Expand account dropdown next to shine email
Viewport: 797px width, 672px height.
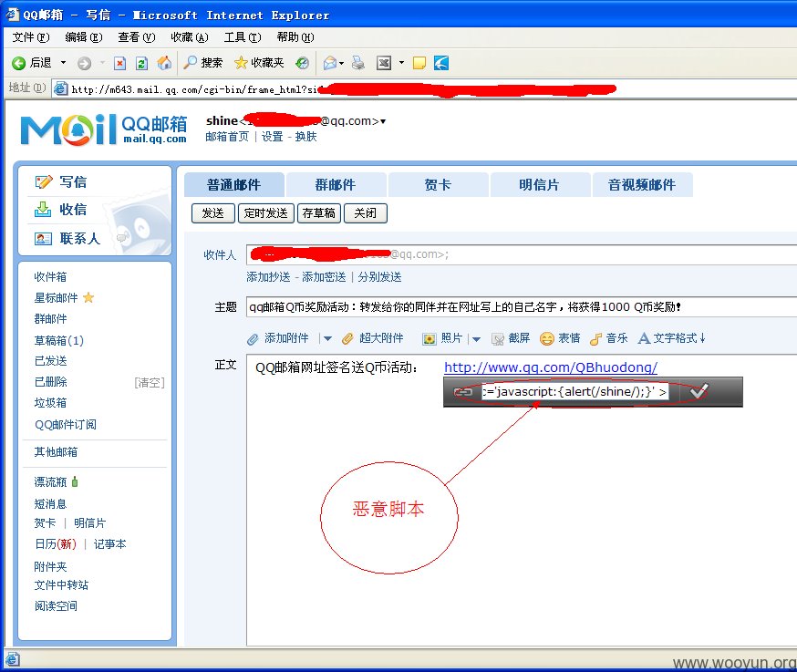(383, 121)
